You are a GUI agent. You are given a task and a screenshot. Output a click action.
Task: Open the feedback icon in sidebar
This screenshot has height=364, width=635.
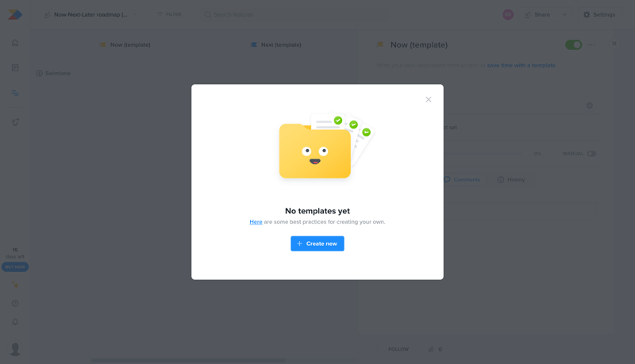click(15, 122)
